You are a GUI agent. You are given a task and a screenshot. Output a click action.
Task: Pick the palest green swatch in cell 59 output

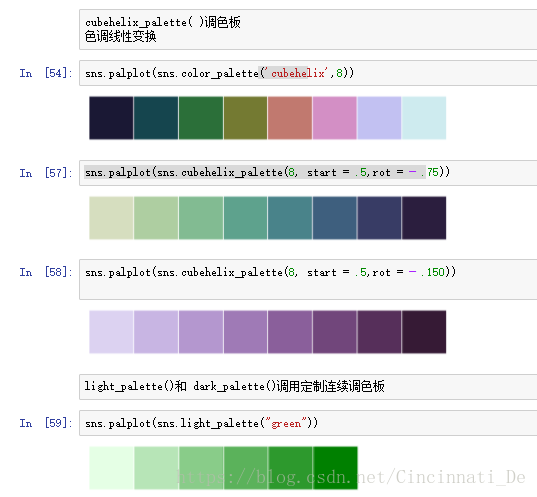point(111,468)
